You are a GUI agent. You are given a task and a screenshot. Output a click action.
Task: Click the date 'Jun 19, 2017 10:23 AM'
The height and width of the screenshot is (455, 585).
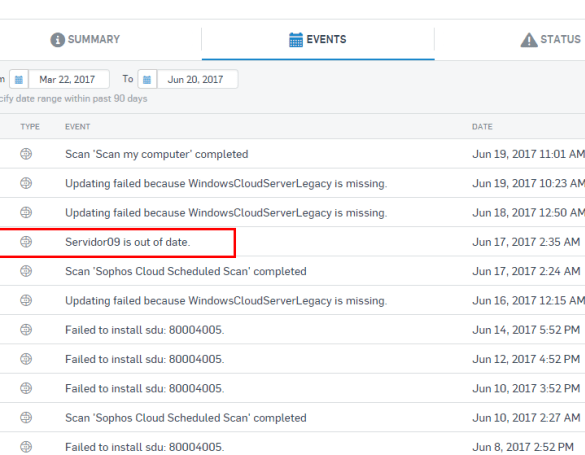tap(528, 183)
